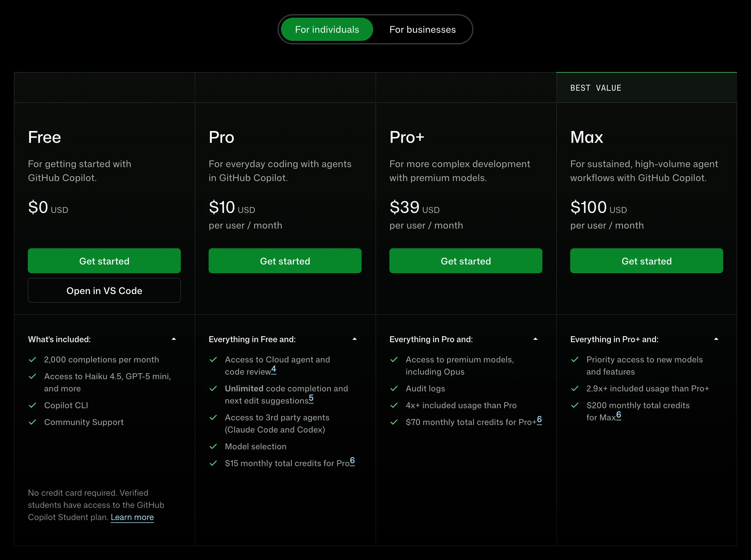
Task: Click the $39 USD price
Action: click(414, 207)
